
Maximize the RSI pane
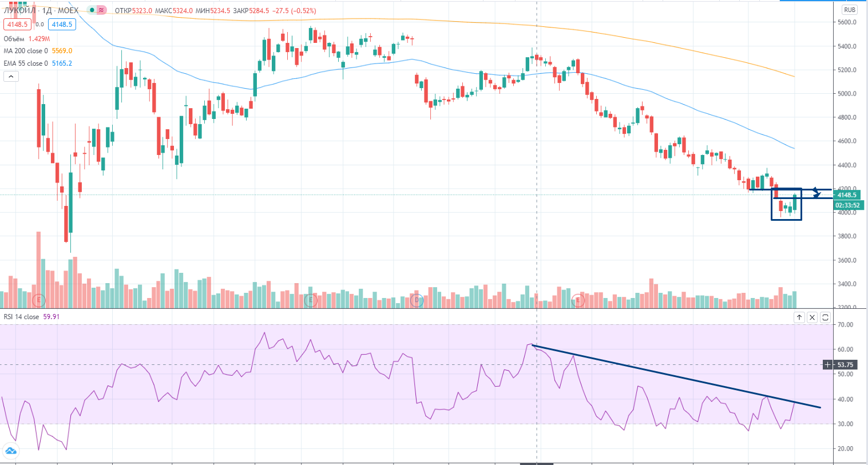825,317
